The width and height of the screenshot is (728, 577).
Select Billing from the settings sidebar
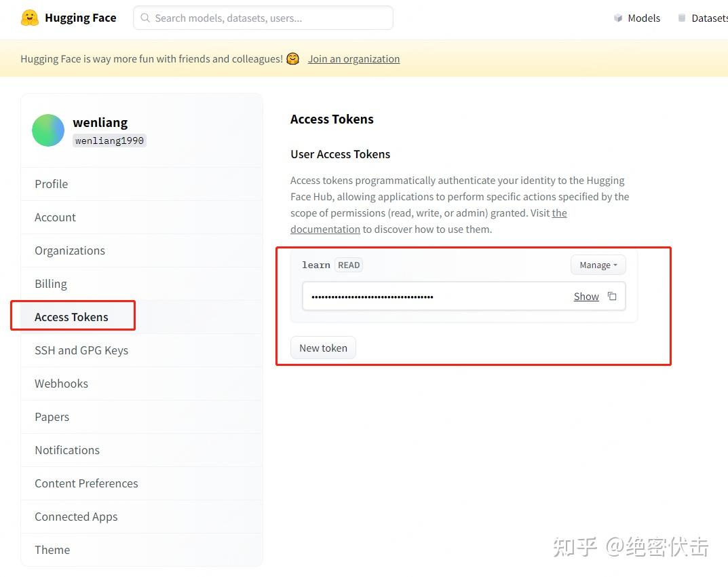[51, 284]
